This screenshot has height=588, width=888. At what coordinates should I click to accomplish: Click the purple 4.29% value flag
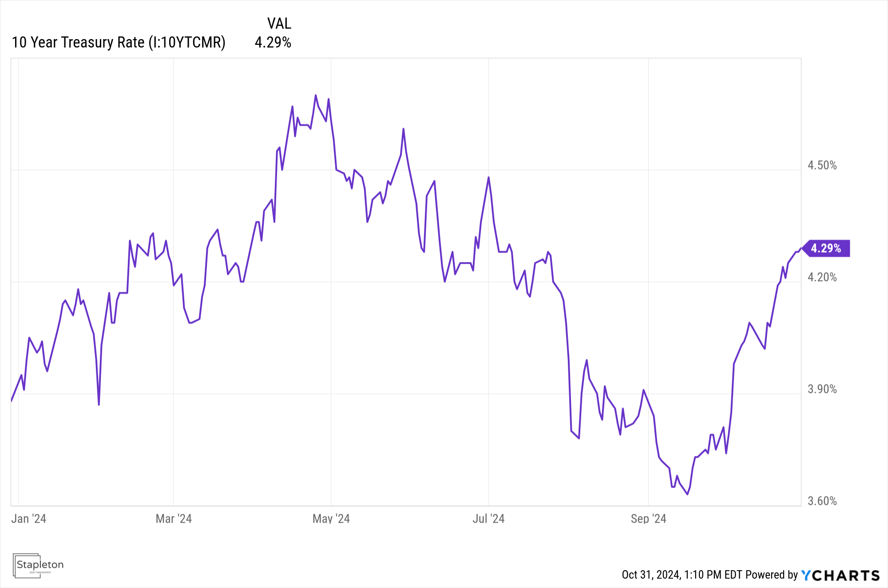(826, 248)
